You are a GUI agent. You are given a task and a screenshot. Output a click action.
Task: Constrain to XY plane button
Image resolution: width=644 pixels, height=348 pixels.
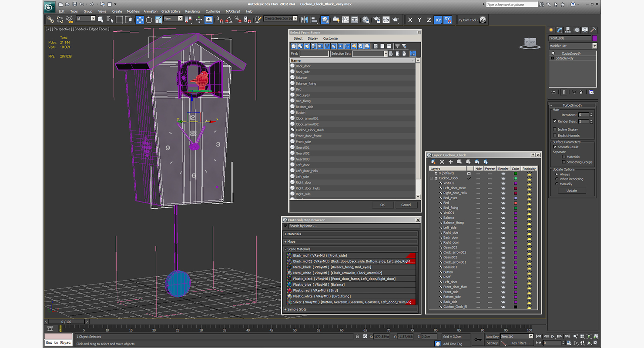[438, 20]
